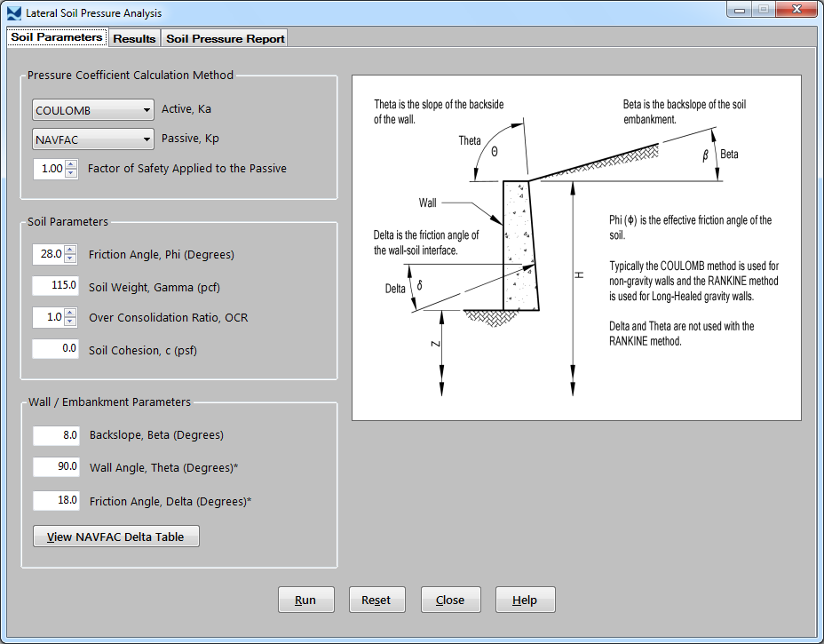Click the application icon in title bar
The image size is (824, 644).
tap(13, 13)
